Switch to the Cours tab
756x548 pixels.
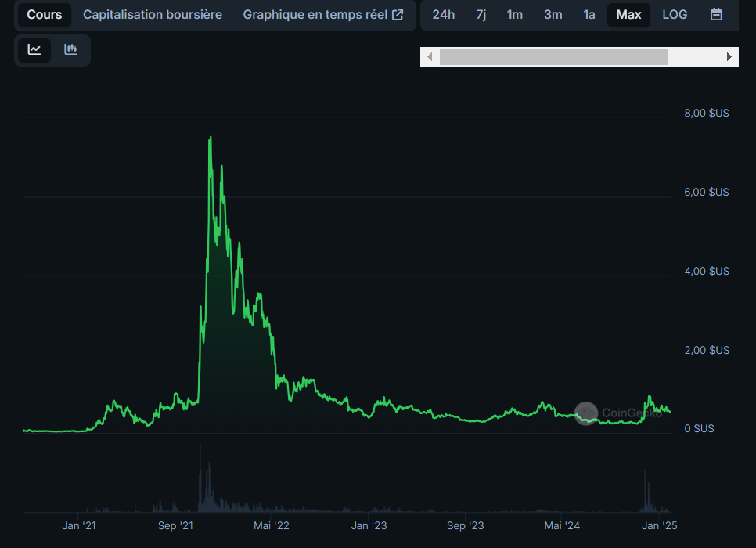(45, 15)
